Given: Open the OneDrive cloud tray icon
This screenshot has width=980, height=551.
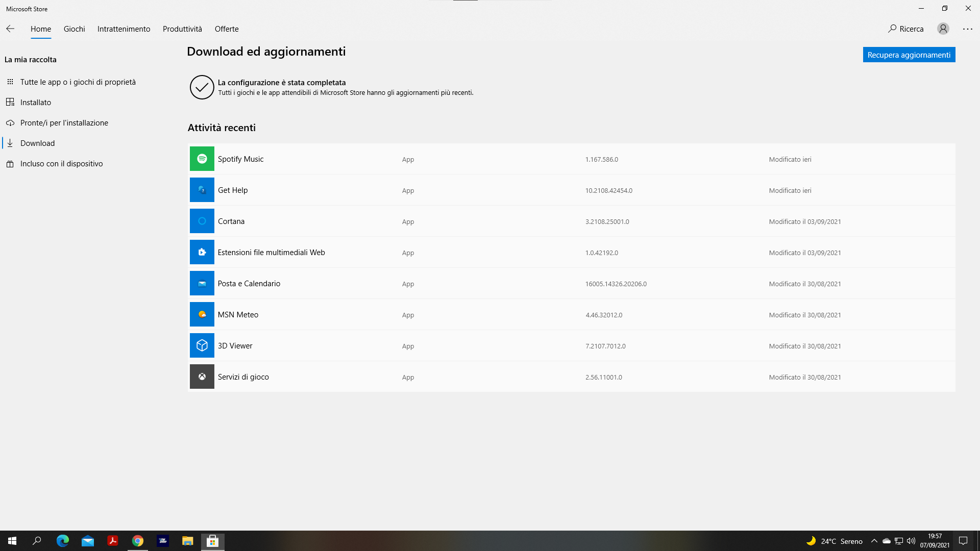Looking at the screenshot, I should [887, 541].
